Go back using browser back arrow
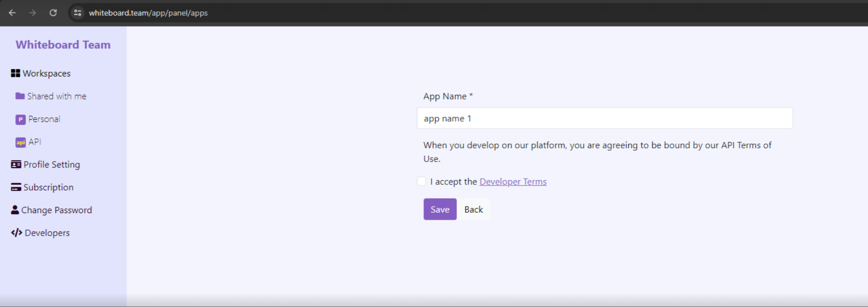 [12, 13]
